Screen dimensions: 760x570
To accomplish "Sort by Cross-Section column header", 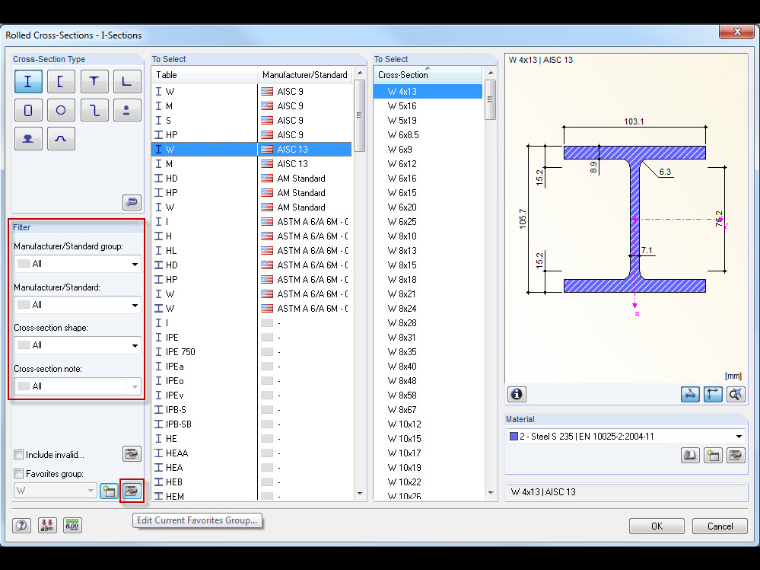I will click(x=428, y=75).
